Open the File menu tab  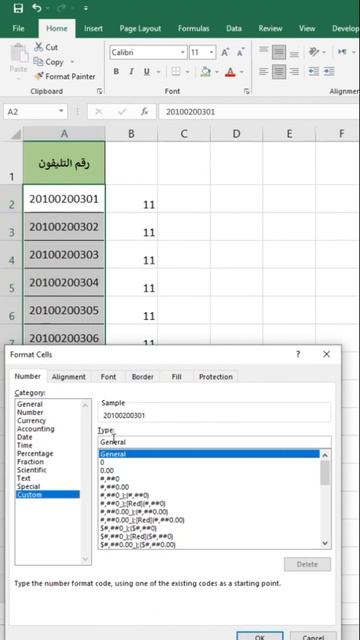coord(18,29)
